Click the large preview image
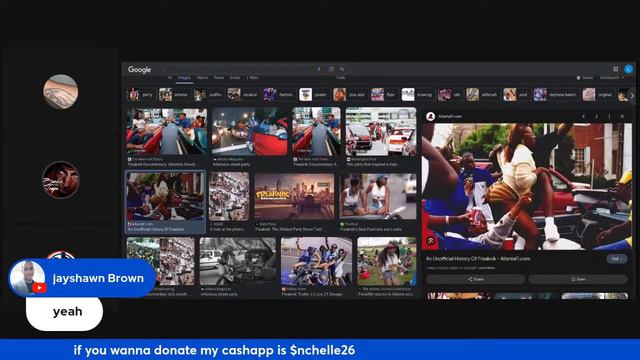 [x=527, y=187]
